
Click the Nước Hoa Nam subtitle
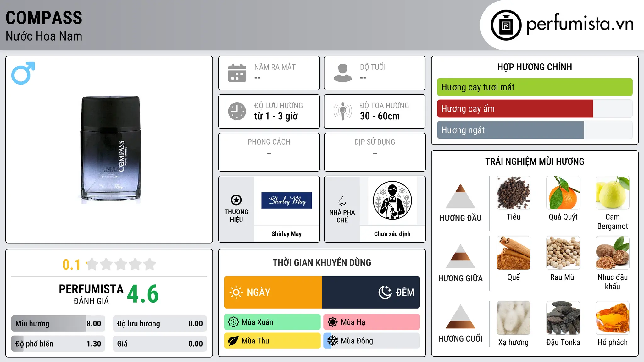point(44,36)
